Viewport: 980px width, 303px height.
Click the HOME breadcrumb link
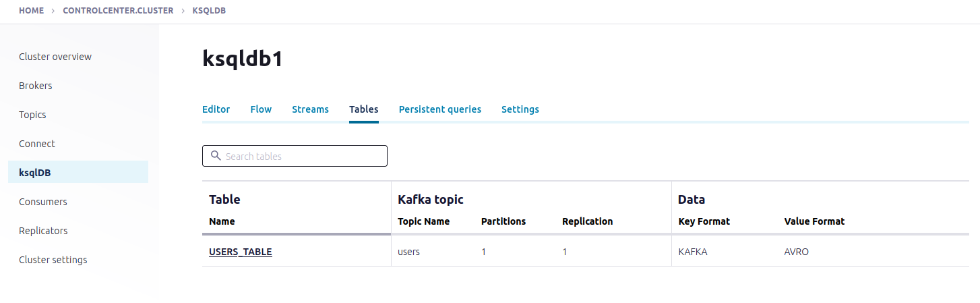[31, 11]
